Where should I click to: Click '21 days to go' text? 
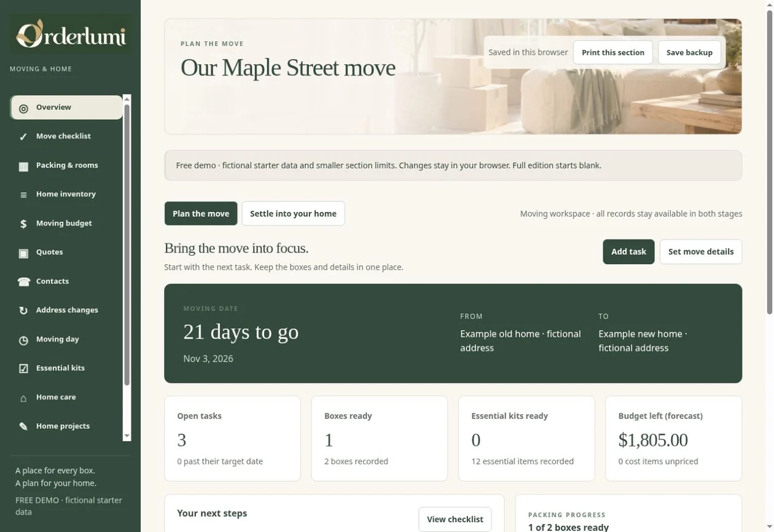click(241, 332)
